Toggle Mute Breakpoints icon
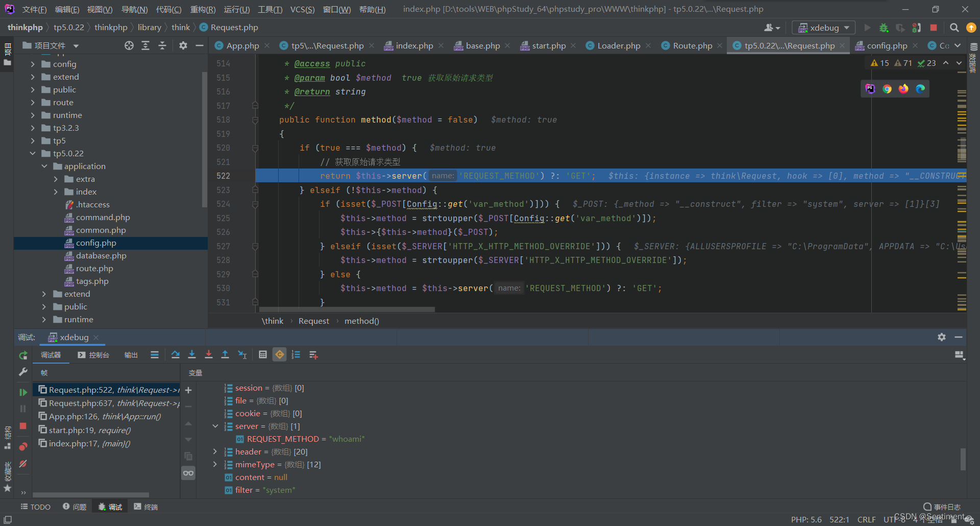Image resolution: width=980 pixels, height=526 pixels. click(23, 464)
